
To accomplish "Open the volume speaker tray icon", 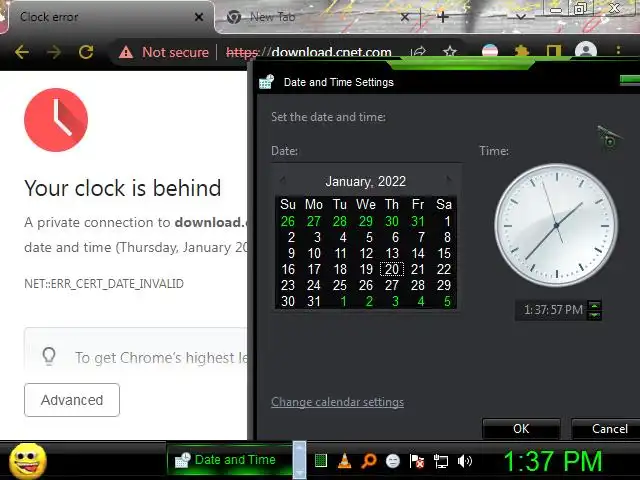I will (x=464, y=461).
